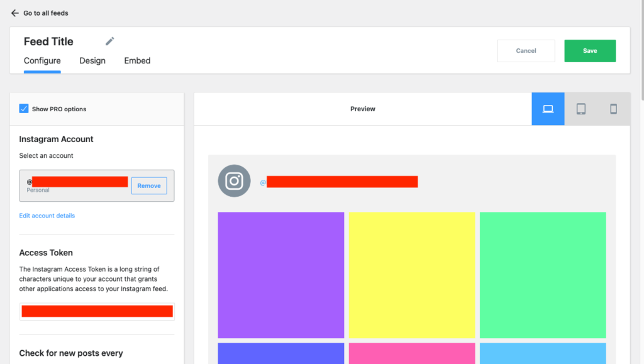Click the Instagram logo avatar in preview
The width and height of the screenshot is (644, 364).
pyautogui.click(x=234, y=181)
